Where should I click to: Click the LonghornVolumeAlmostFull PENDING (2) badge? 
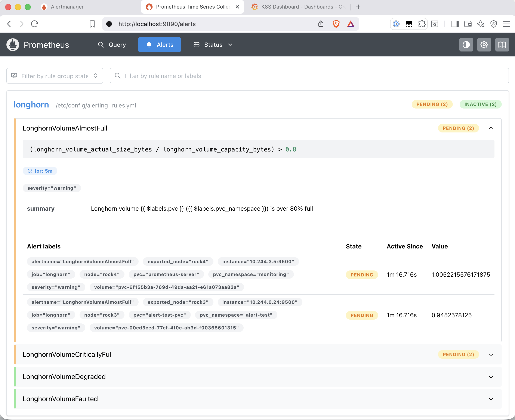(458, 128)
